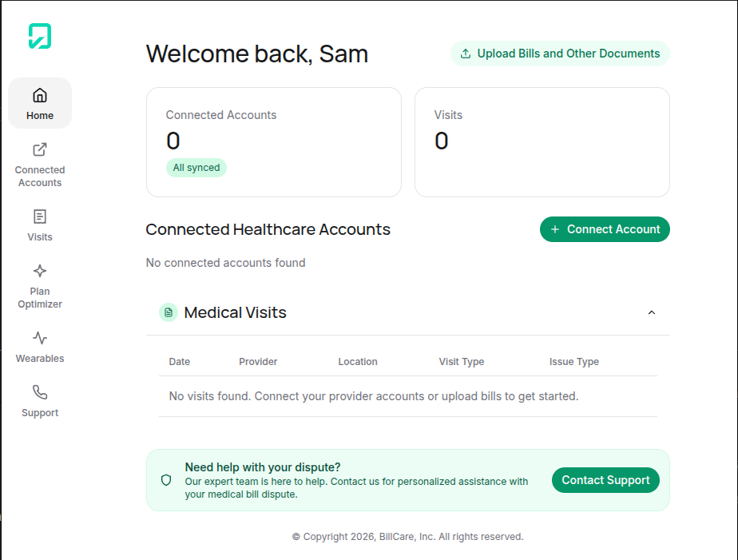
Task: Click the Provider column header
Action: 258,362
